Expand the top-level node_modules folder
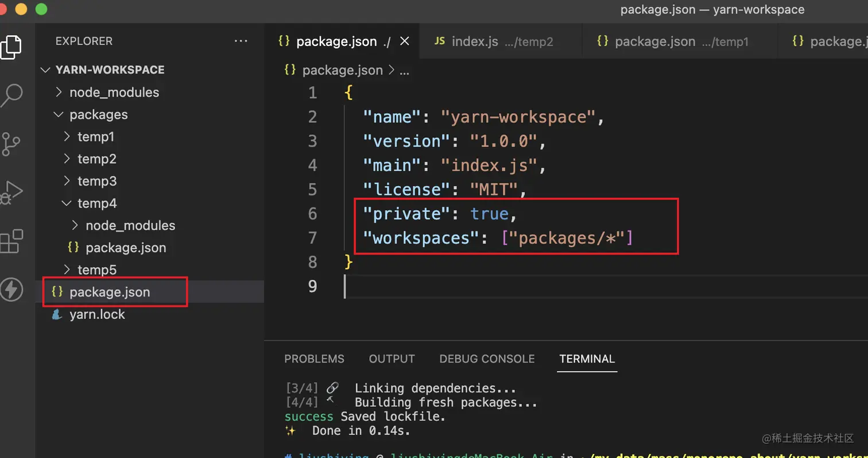 59,92
